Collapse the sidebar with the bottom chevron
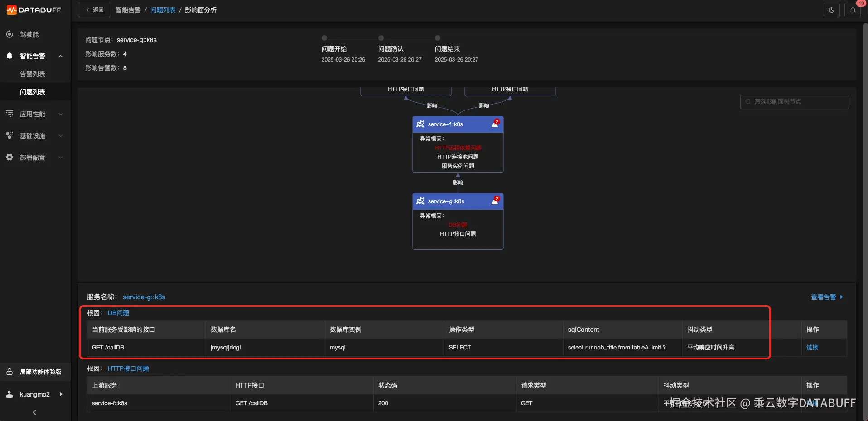The height and width of the screenshot is (421, 868). (34, 412)
